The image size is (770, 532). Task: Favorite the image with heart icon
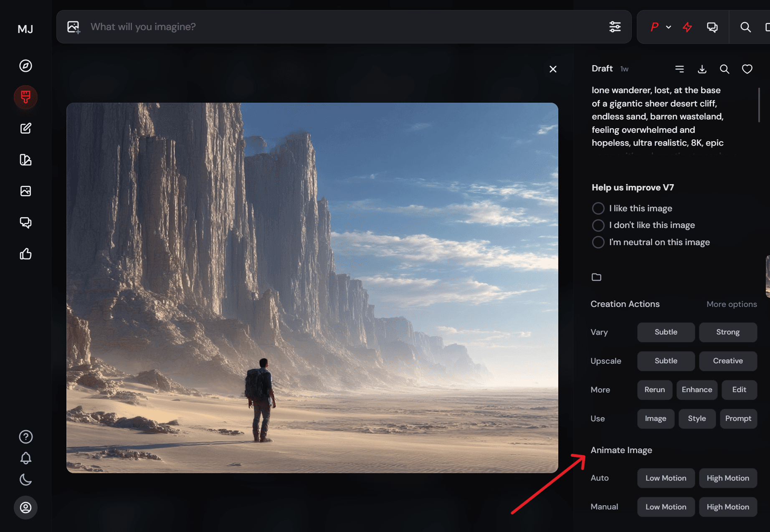click(747, 69)
